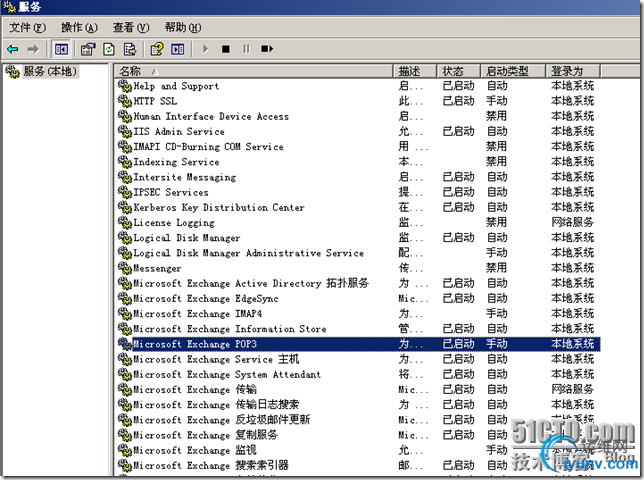Sort by the 名称 column header

tap(254, 71)
